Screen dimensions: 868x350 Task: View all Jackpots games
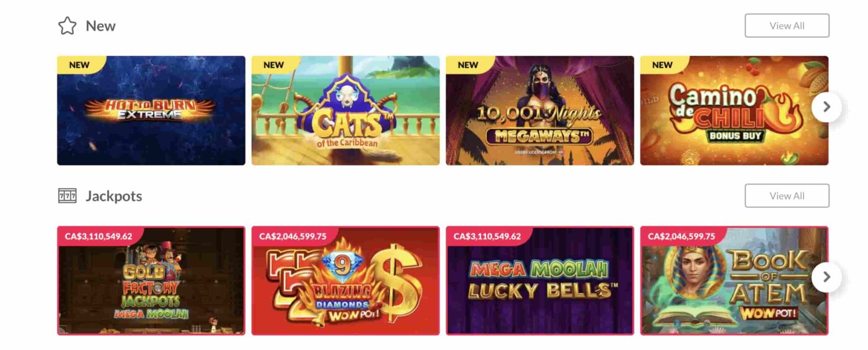coord(787,195)
